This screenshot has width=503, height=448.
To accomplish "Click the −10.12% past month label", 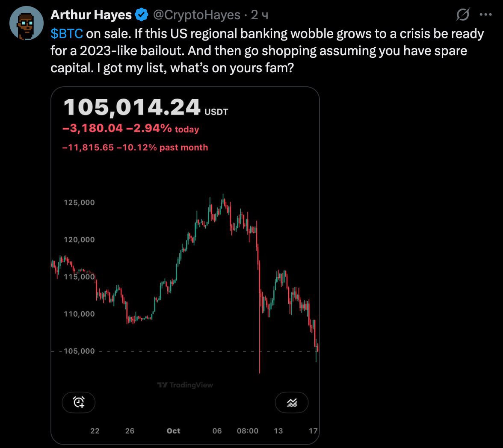I will pos(162,147).
